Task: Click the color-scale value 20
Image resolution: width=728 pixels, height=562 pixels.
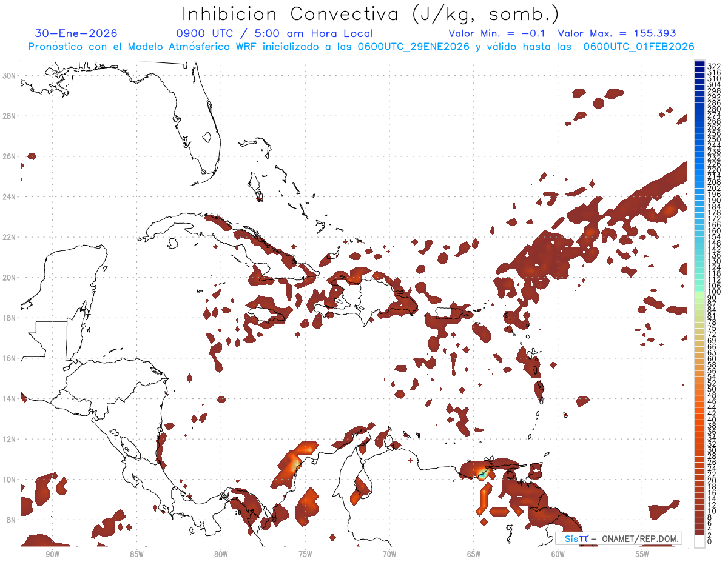Action: coord(712,480)
